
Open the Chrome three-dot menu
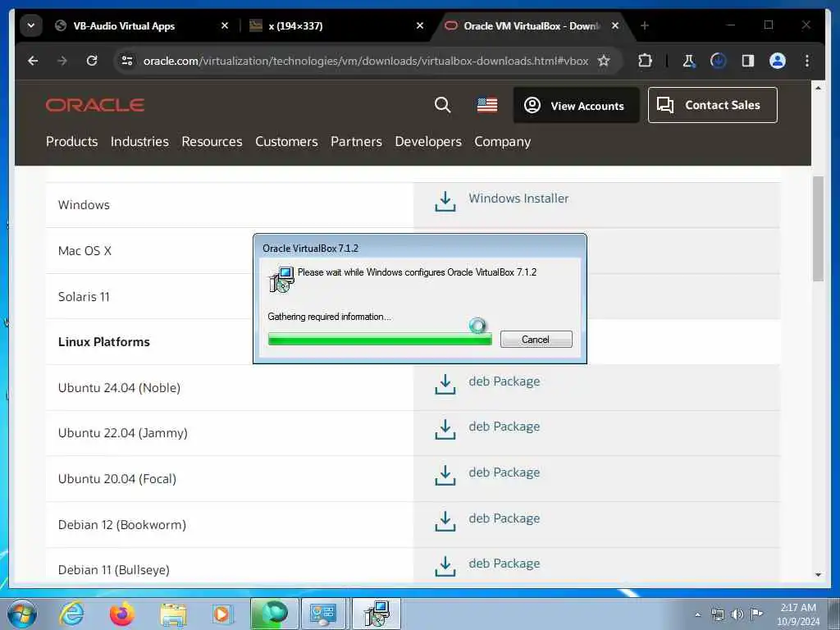coord(807,61)
